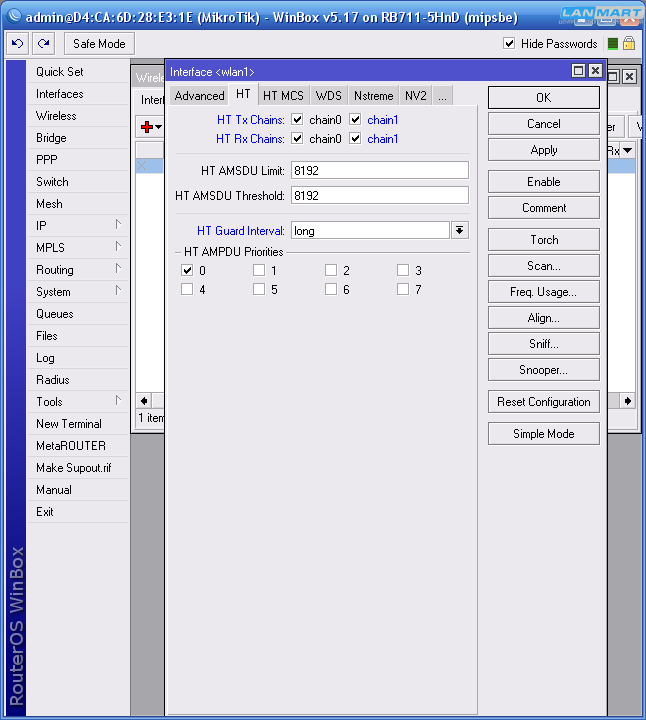Toggle the Safe Mode button

click(x=99, y=44)
